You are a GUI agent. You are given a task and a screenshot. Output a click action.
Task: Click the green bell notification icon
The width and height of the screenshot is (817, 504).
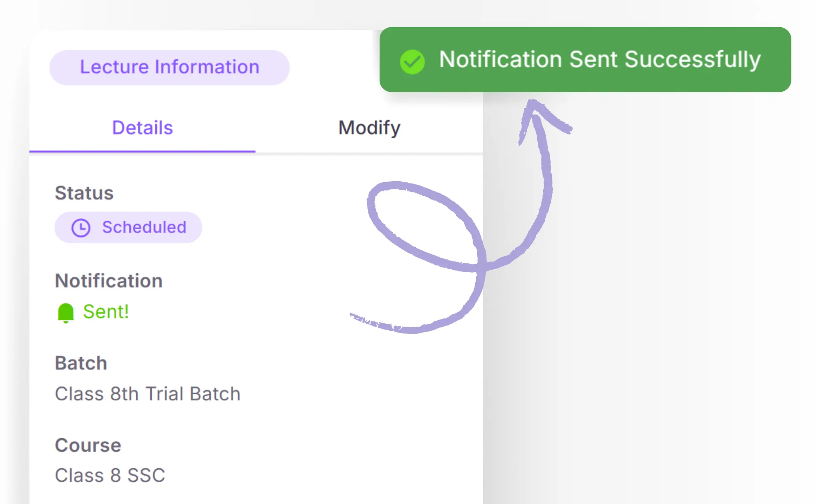click(x=66, y=312)
